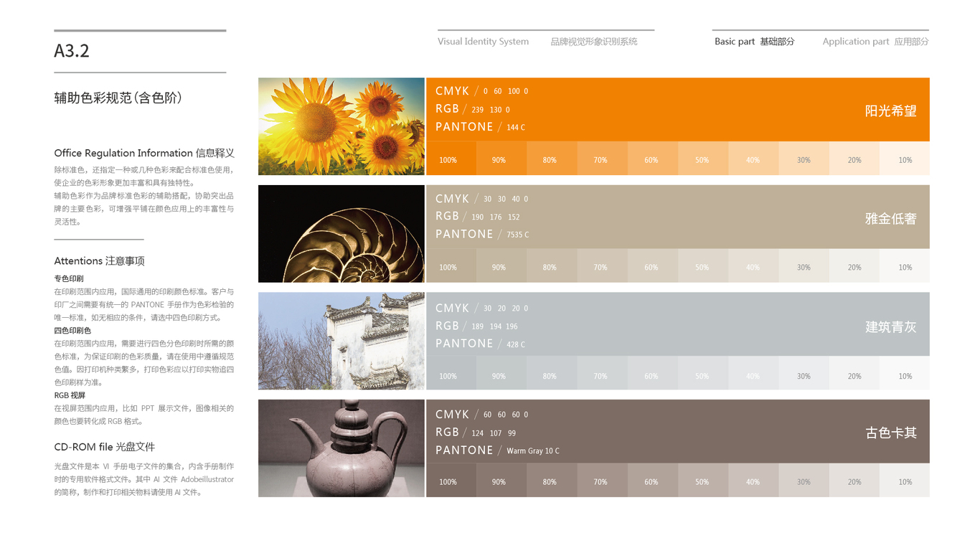Pick the 雅金低奢 gold 50% swatch
Viewport: 980px width, 551px height.
click(x=703, y=266)
